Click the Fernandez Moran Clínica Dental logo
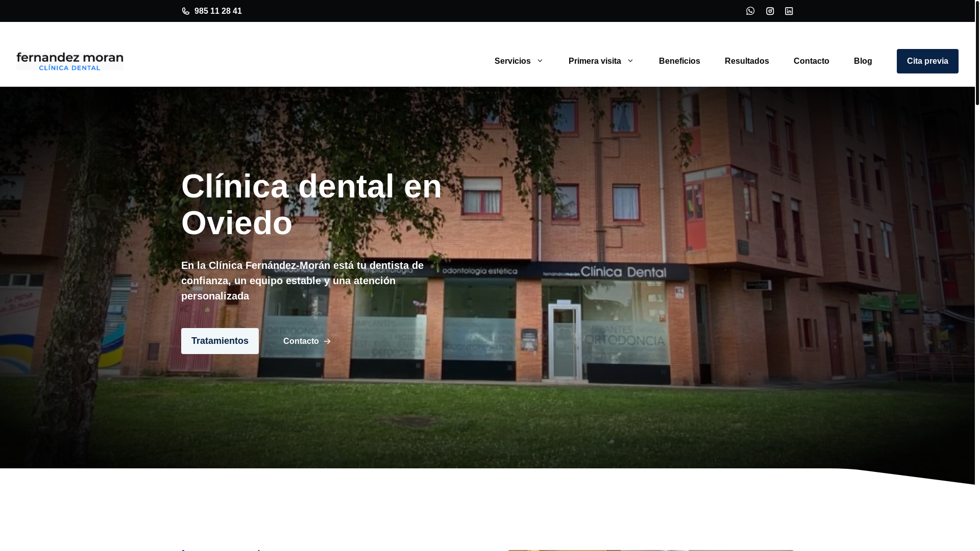The image size is (980, 551). (70, 61)
